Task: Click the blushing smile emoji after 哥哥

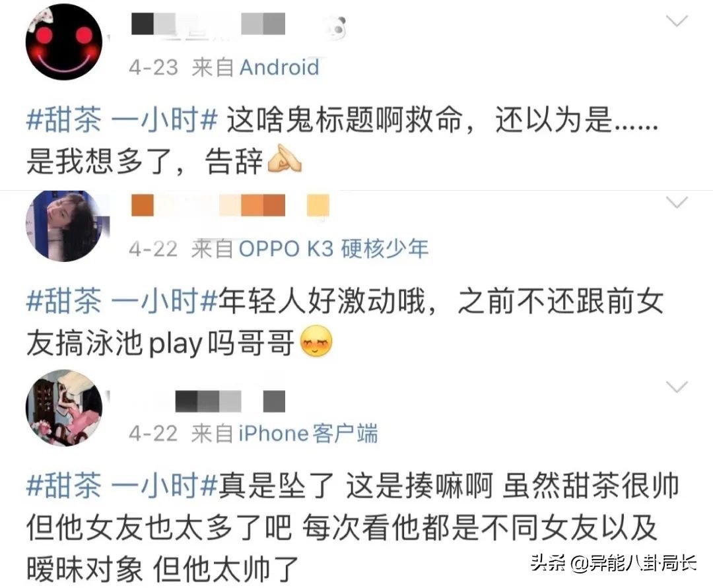Action: tap(316, 341)
